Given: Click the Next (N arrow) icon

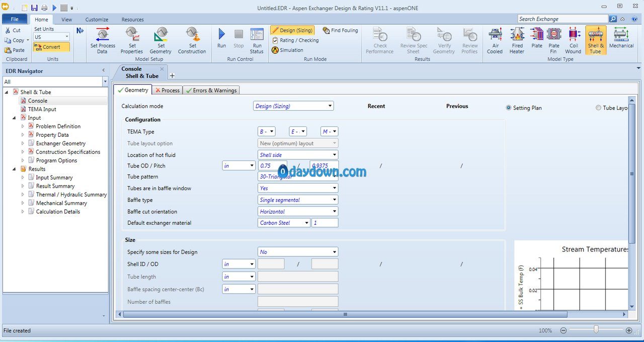Looking at the screenshot, I should (x=80, y=31).
